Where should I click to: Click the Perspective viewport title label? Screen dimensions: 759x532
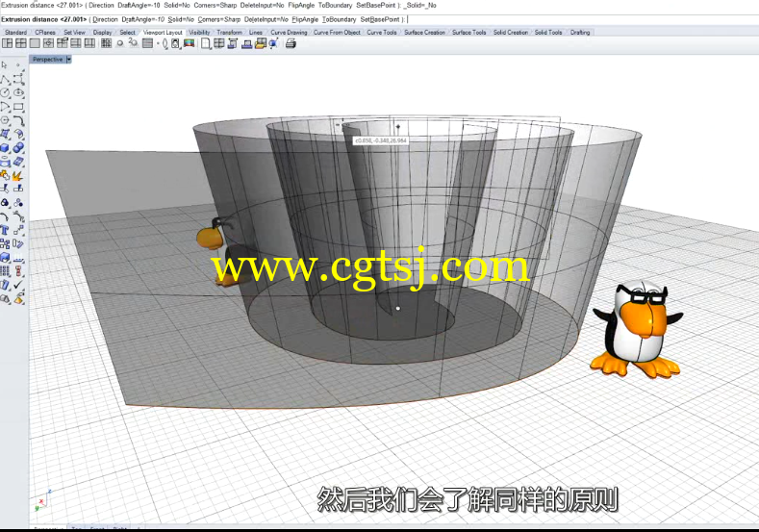(x=47, y=60)
